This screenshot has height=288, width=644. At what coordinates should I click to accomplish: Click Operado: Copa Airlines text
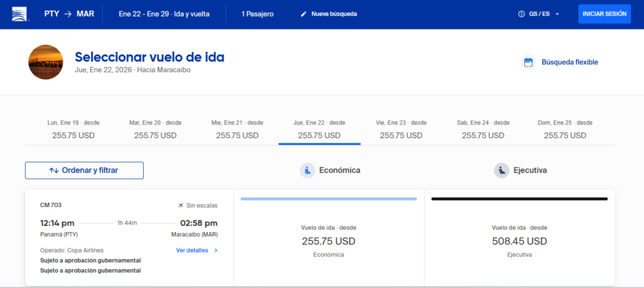tap(72, 250)
